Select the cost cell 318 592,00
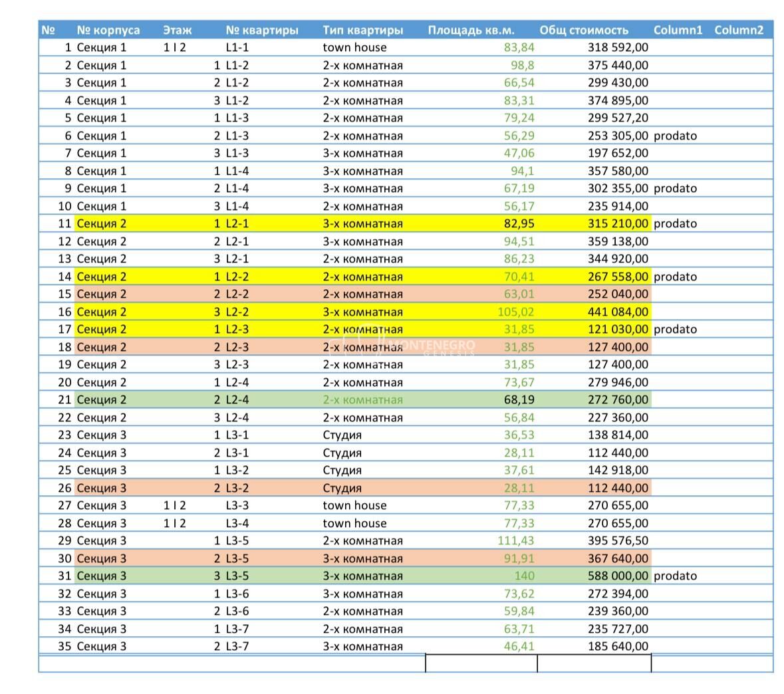This screenshot has width=784, height=694. pyautogui.click(x=618, y=47)
